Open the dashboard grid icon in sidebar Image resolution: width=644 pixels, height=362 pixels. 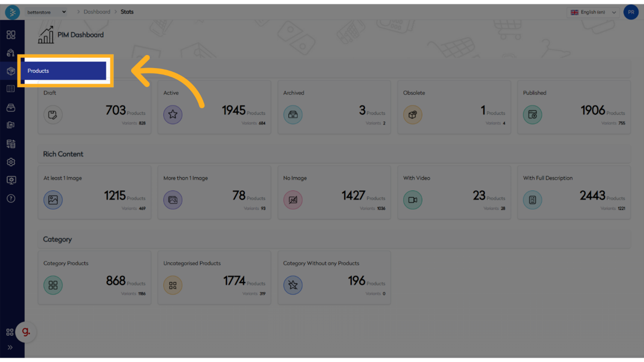[x=11, y=35]
